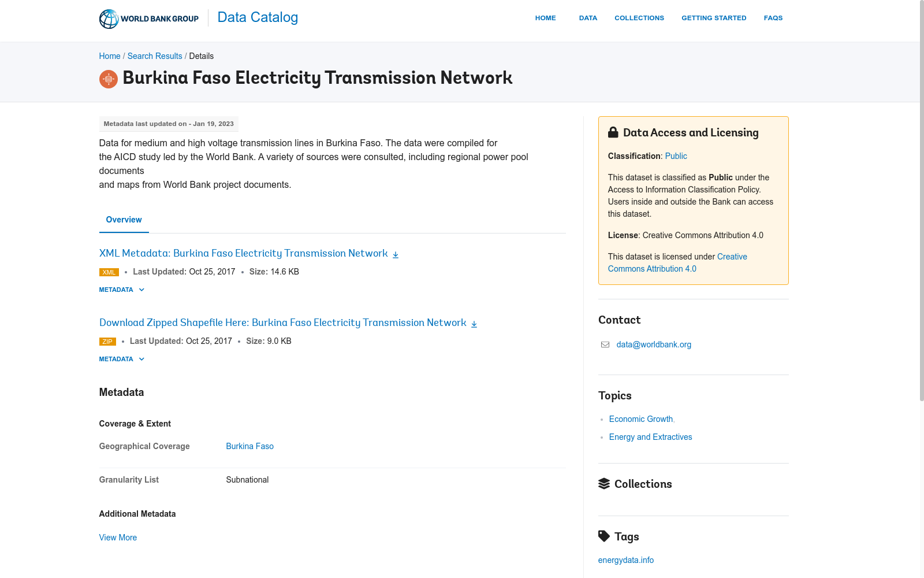This screenshot has height=578, width=924.
Task: Open the Burkina Faso geographical coverage link
Action: pyautogui.click(x=250, y=446)
